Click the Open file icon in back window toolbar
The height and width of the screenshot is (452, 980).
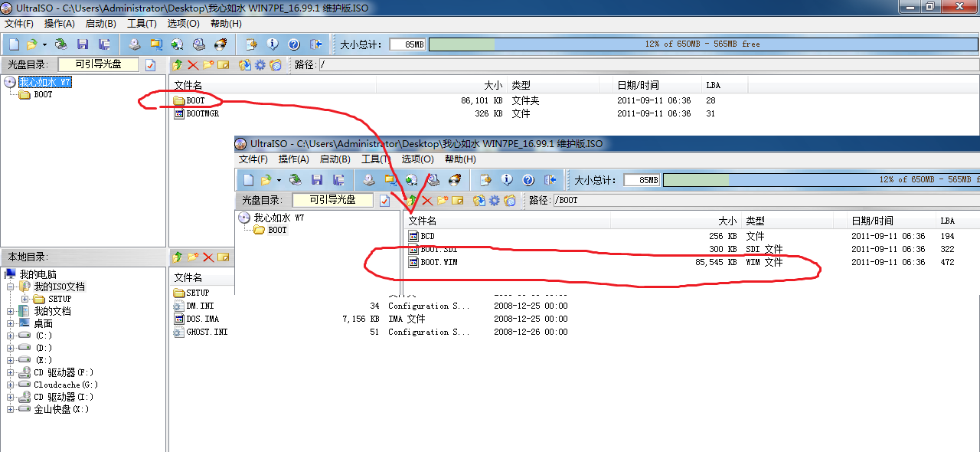coord(32,44)
